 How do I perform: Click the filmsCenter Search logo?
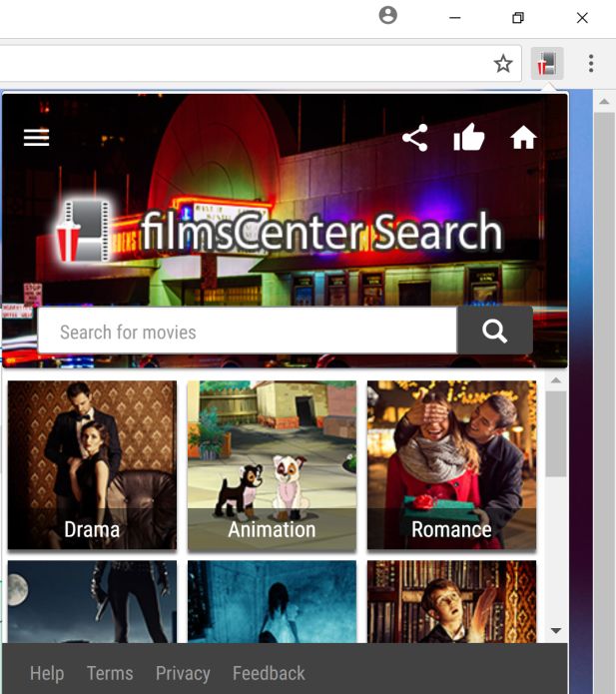(280, 232)
